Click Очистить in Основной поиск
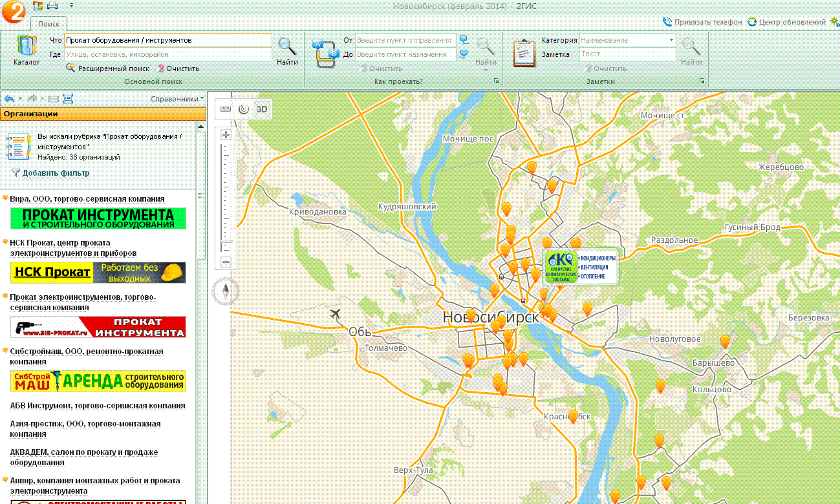840x504 pixels. pyautogui.click(x=177, y=68)
